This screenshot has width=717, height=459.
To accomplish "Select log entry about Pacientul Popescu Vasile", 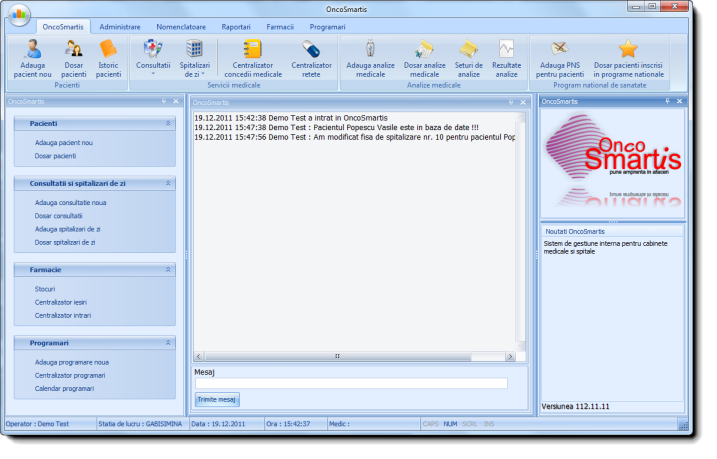I will click(337, 128).
